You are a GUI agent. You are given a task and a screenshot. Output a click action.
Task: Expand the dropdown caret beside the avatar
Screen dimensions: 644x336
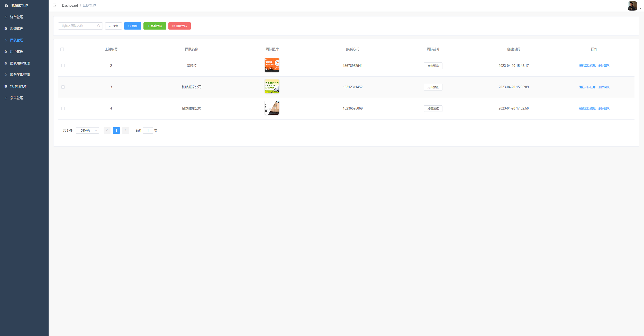640,8
